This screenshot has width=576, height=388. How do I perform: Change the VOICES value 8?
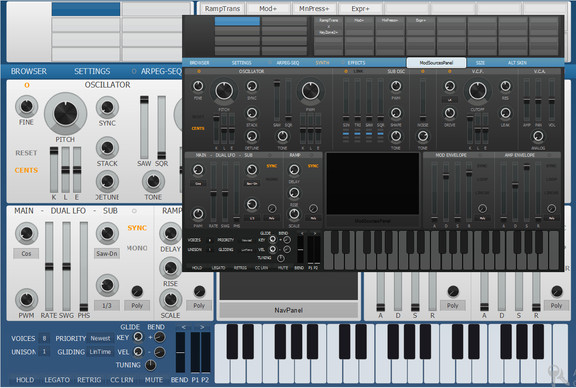pyautogui.click(x=44, y=338)
